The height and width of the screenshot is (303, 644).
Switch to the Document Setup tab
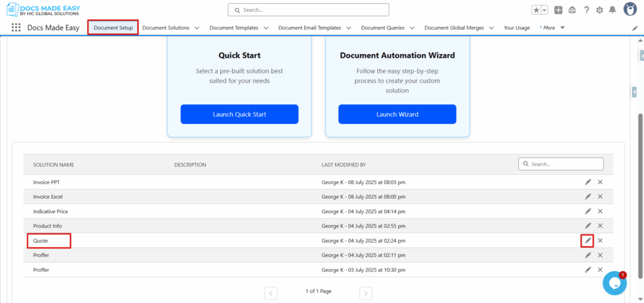coord(113,28)
